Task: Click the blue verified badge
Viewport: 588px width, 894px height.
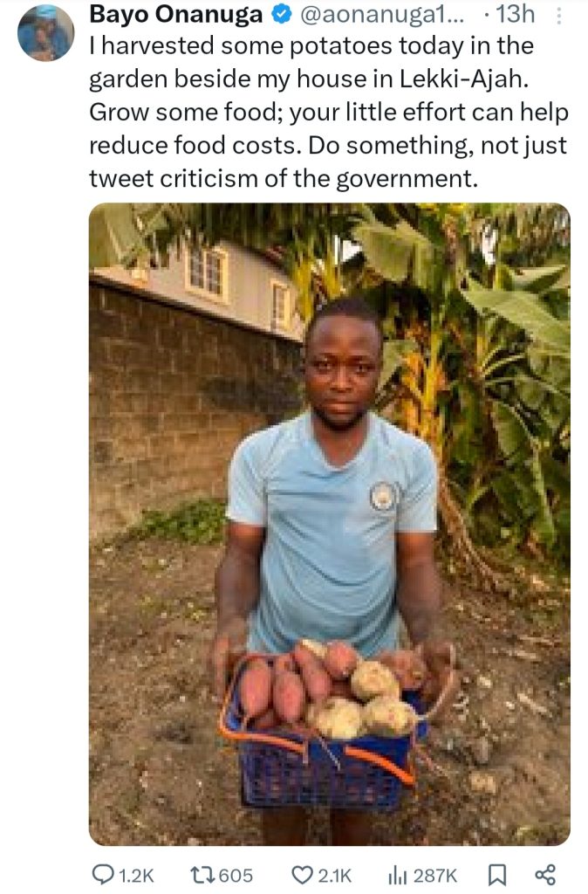Action: tap(282, 16)
